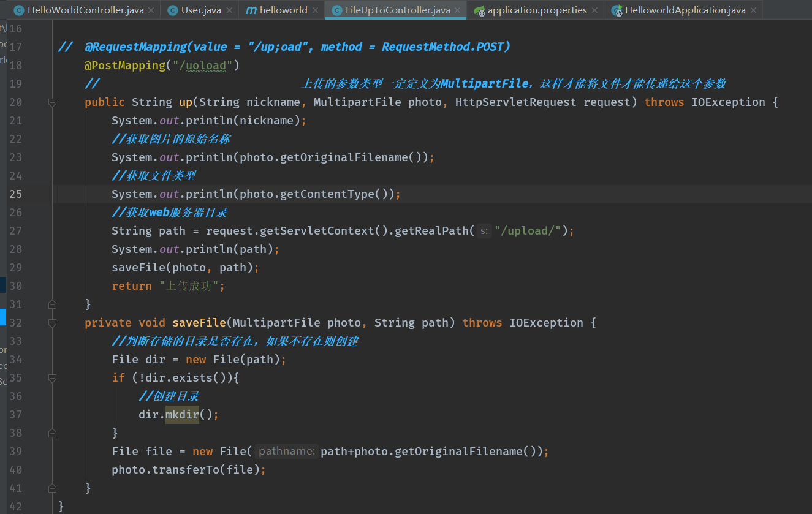Viewport: 812px width, 514px height.
Task: Click getRealPath method call
Action: (x=431, y=231)
